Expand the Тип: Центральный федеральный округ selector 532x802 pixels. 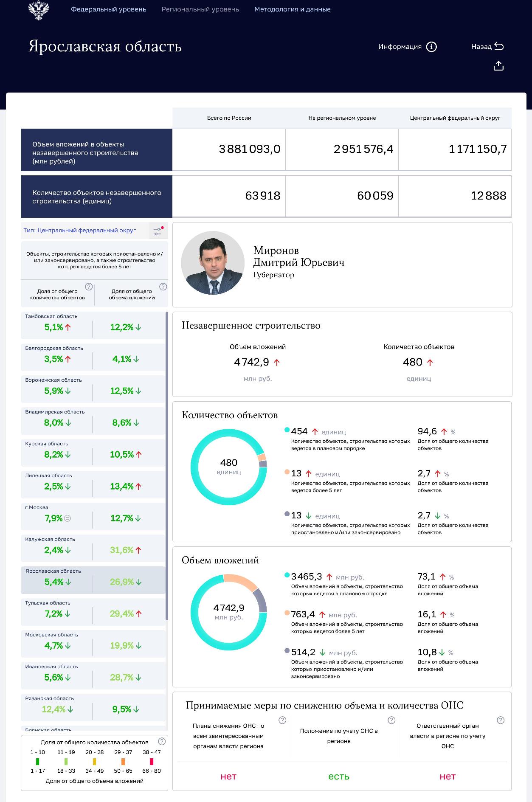80,231
